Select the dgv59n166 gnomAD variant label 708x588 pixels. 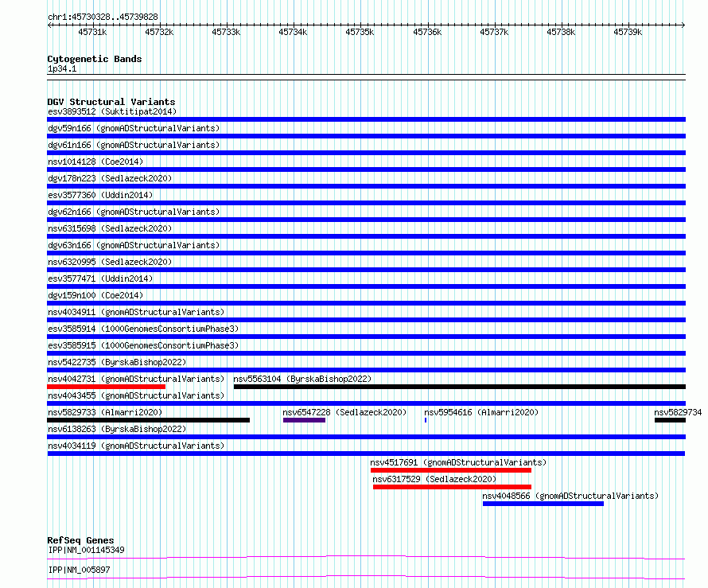pyautogui.click(x=134, y=128)
